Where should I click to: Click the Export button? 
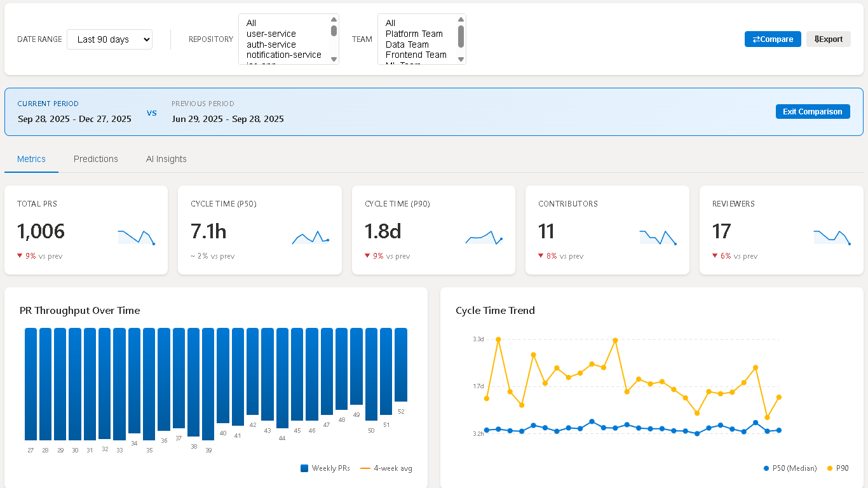tap(829, 39)
